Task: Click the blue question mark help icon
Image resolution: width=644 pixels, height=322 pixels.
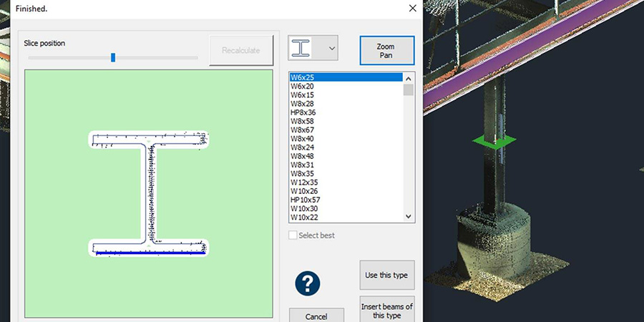Action: 308,284
